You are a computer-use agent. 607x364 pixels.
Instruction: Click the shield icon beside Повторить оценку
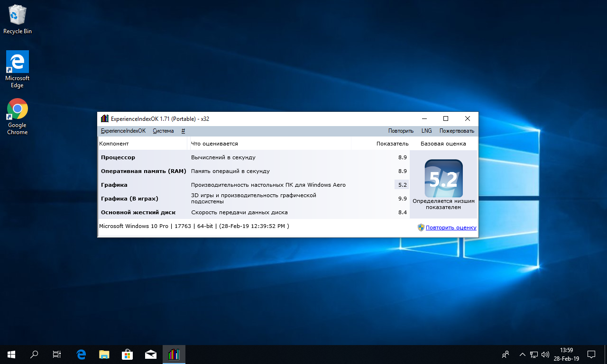[x=421, y=227]
